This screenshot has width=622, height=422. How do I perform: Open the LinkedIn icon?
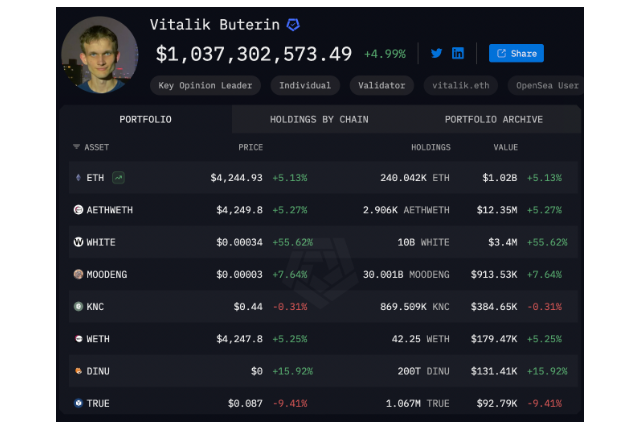click(458, 53)
